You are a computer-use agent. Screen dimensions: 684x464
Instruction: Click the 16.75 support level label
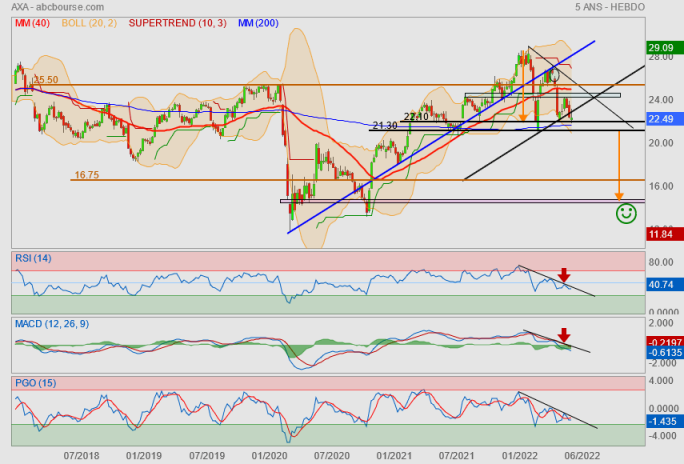(x=87, y=175)
